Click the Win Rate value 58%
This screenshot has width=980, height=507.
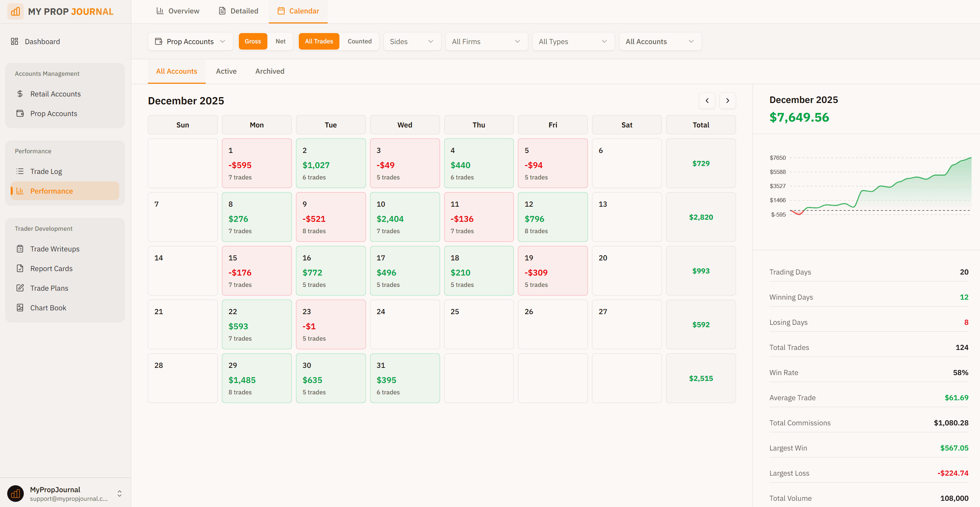[x=961, y=373]
